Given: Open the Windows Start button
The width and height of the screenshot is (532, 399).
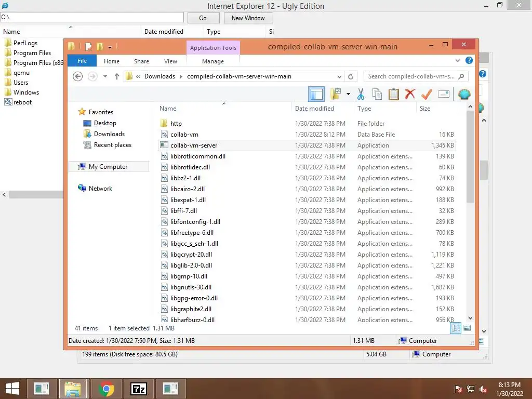Looking at the screenshot, I should (x=12, y=389).
